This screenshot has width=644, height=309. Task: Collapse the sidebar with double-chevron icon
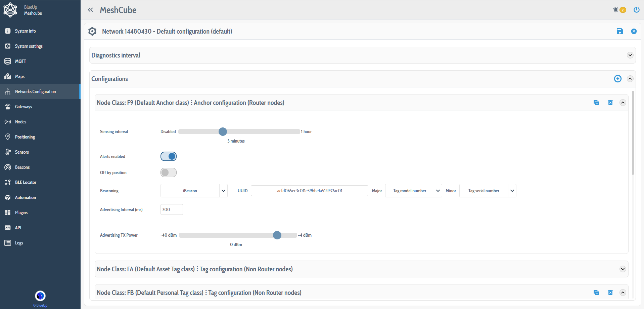click(x=90, y=10)
